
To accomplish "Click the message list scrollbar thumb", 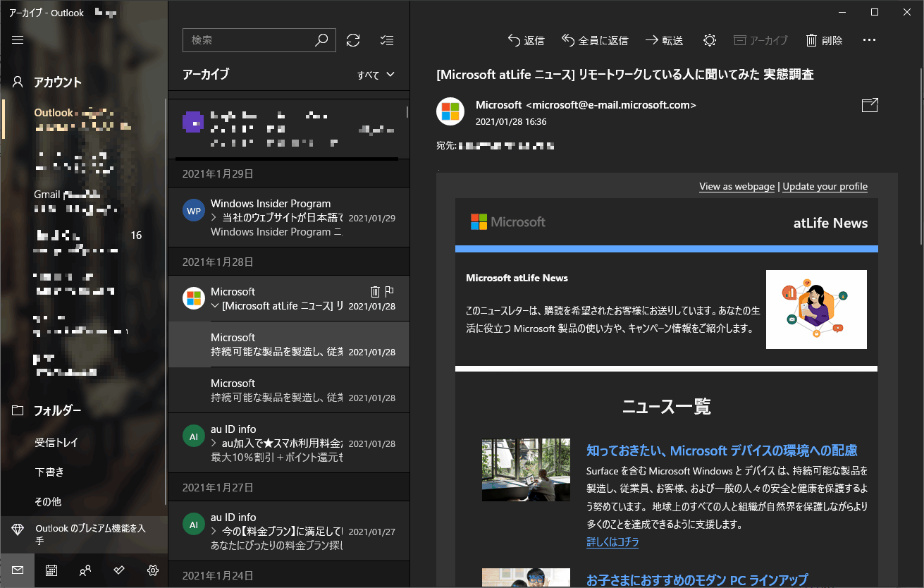I will [x=407, y=111].
